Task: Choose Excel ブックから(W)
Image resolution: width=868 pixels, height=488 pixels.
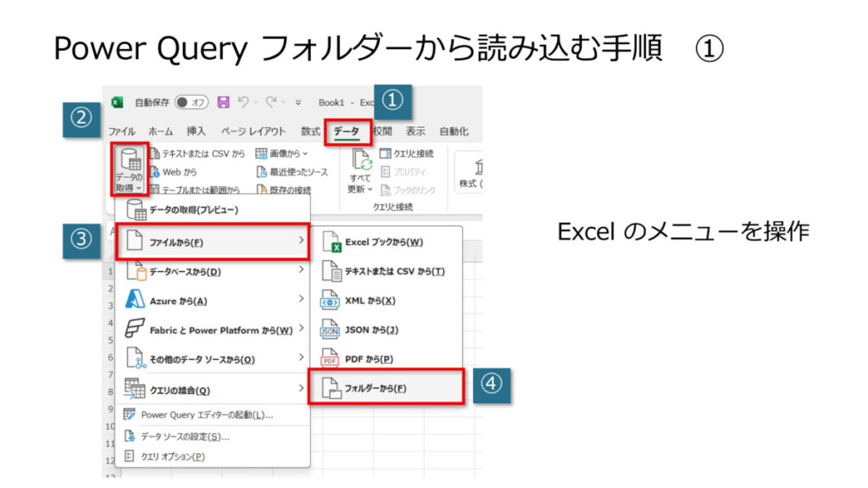Action: click(x=386, y=241)
